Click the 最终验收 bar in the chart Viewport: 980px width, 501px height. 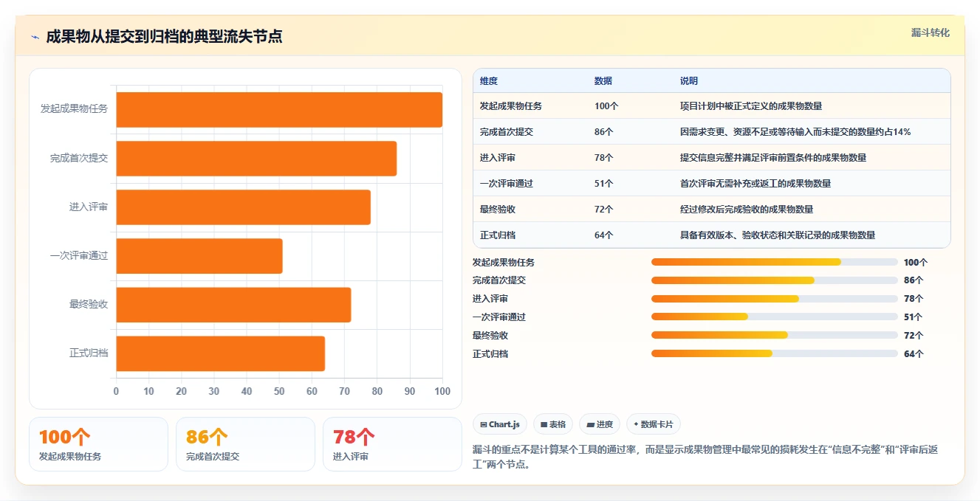[233, 305]
